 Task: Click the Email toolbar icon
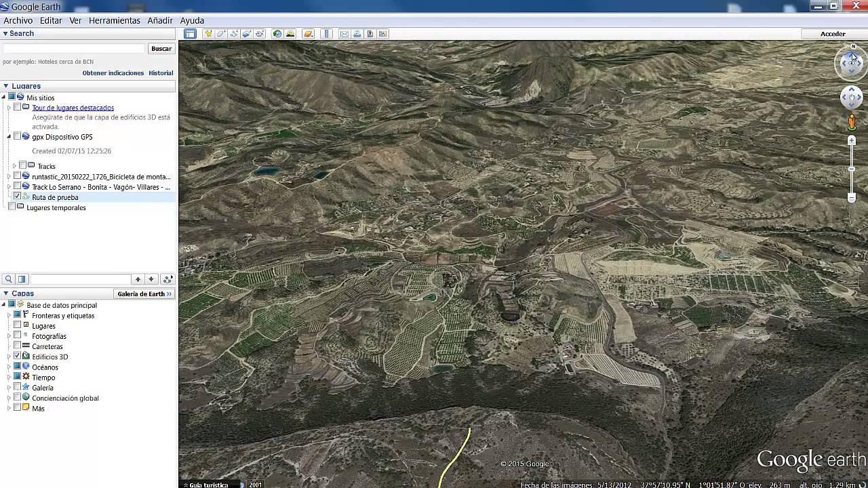(x=344, y=34)
